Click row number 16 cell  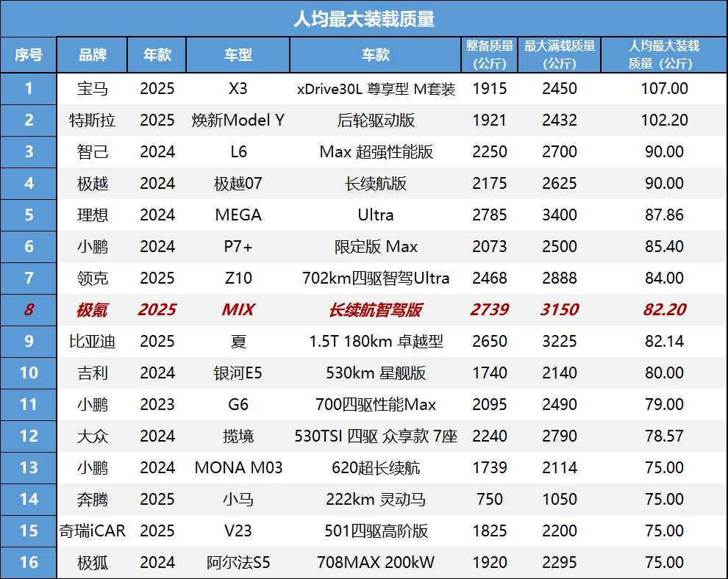tap(29, 563)
